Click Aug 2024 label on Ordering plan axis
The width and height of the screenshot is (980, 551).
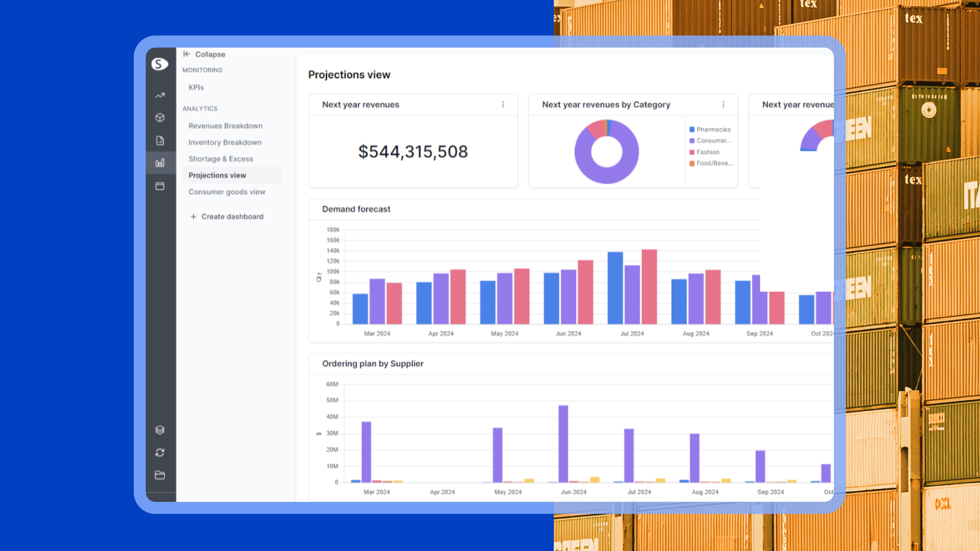(705, 492)
